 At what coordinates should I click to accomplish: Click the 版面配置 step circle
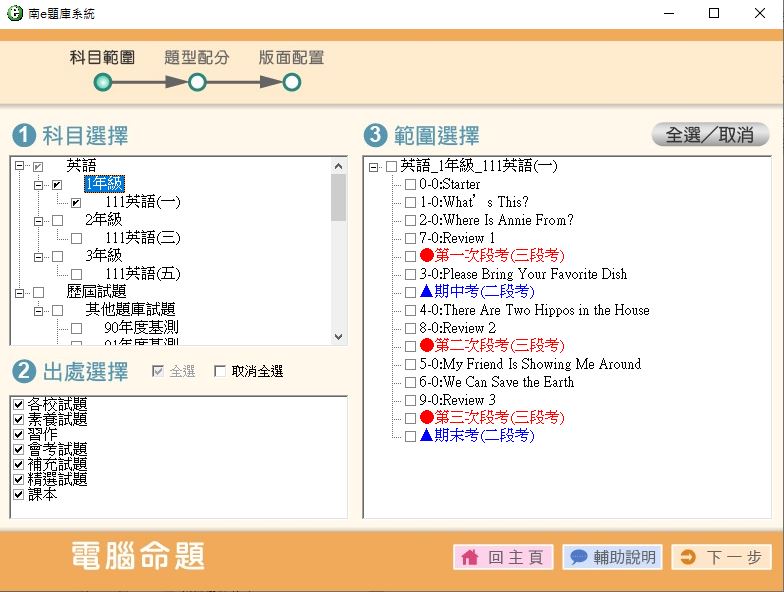(x=291, y=82)
